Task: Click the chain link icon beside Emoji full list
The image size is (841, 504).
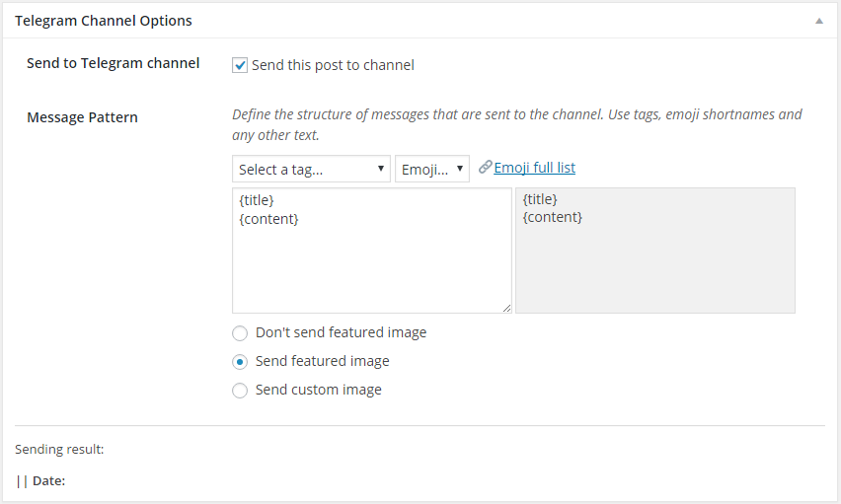Action: pos(486,167)
